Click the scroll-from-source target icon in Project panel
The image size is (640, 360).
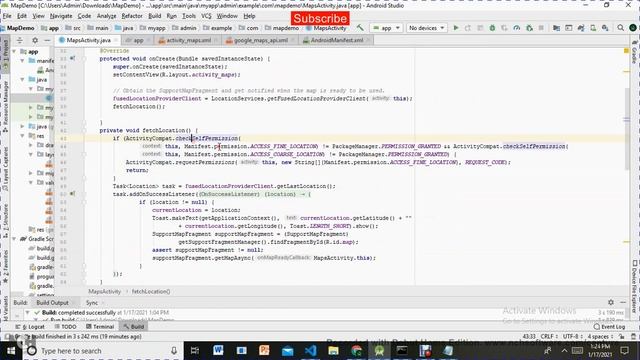coord(20,40)
